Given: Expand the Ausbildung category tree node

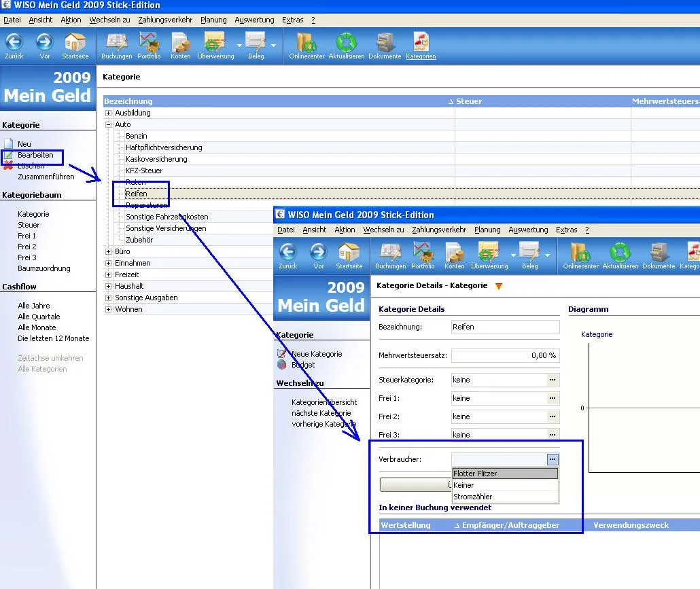Looking at the screenshot, I should 108,113.
